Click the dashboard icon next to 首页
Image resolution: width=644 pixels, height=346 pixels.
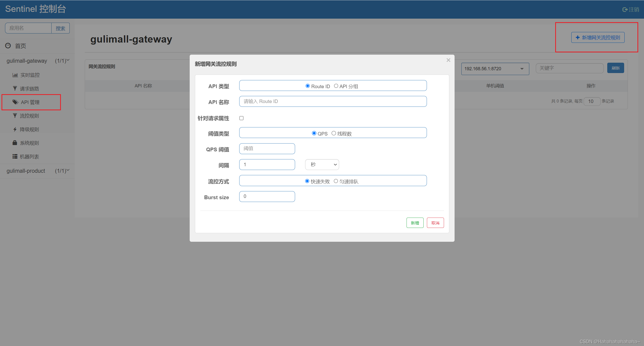pyautogui.click(x=8, y=46)
